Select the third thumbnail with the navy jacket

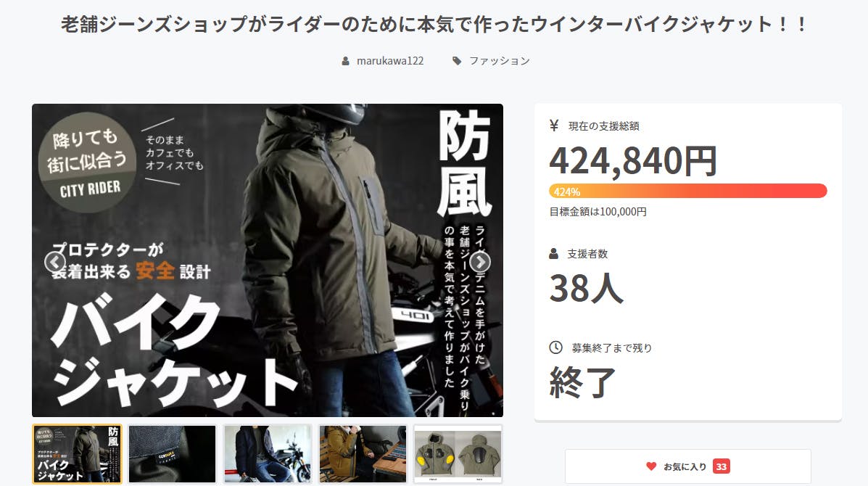pos(268,454)
